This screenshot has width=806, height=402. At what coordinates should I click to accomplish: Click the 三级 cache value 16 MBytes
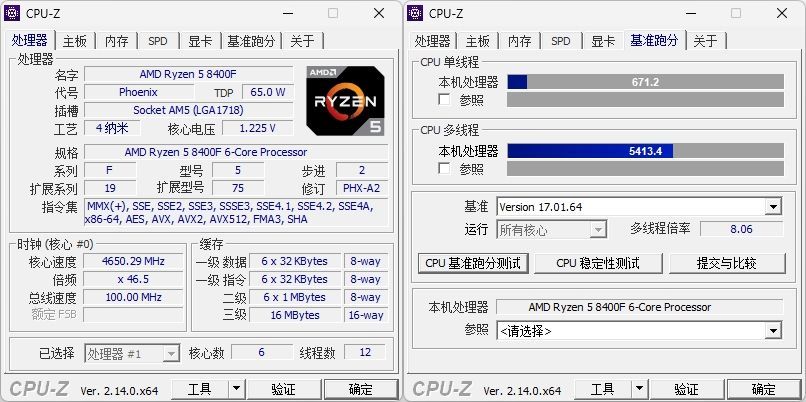point(295,315)
